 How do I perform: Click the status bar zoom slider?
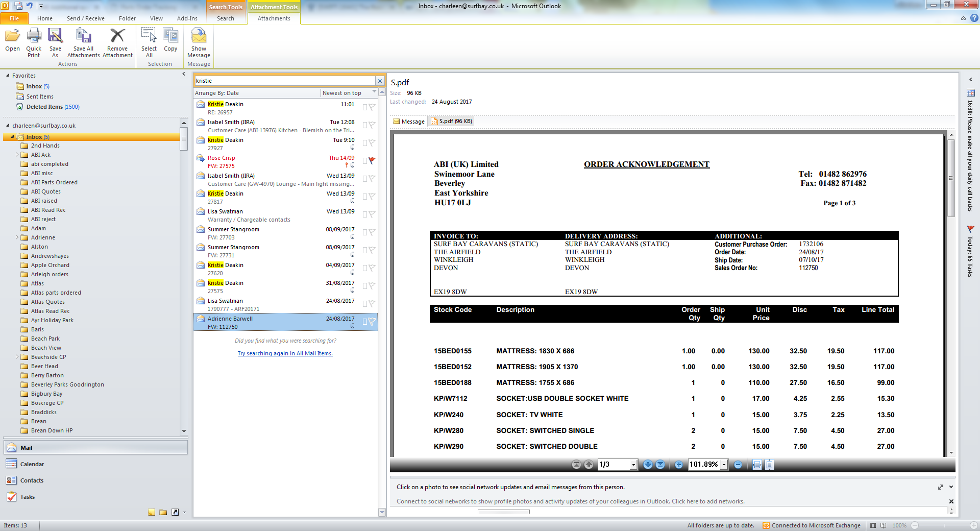tap(944, 525)
